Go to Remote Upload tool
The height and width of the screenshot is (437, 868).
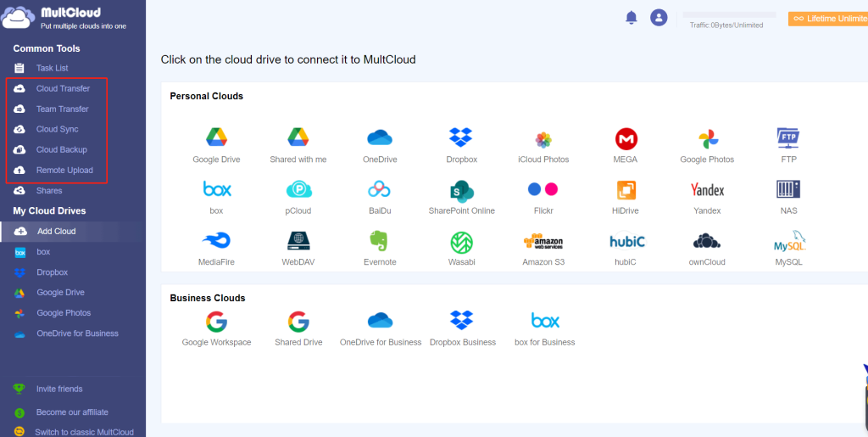pos(64,170)
